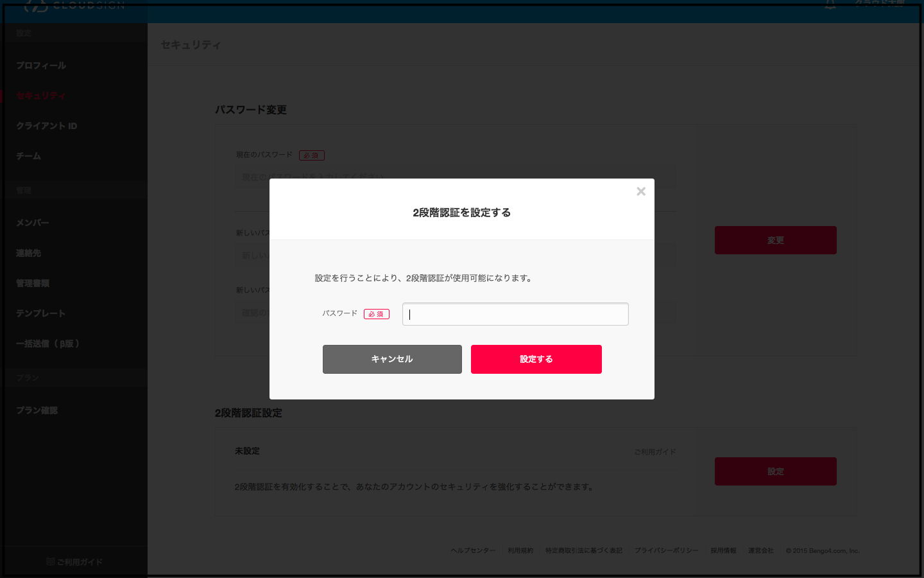Open the プライバシーポリシー footer link

pos(666,551)
